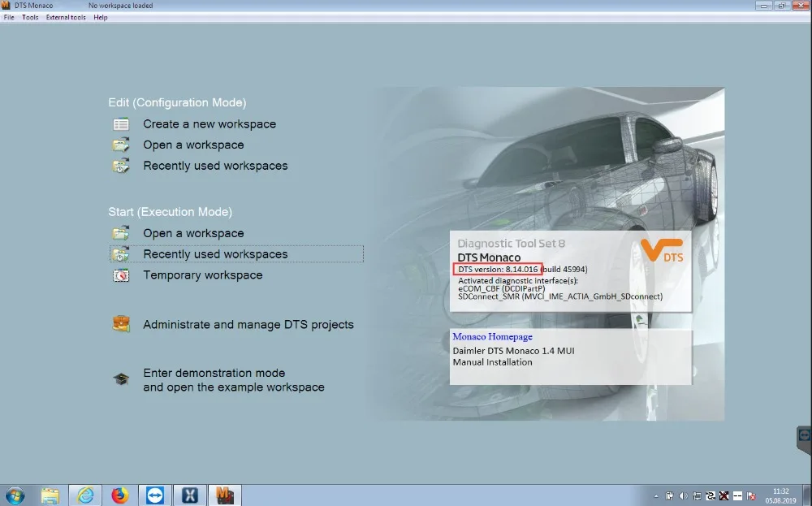Click the eCOM_CBF (DCDIPartP) interface text

tap(501, 288)
